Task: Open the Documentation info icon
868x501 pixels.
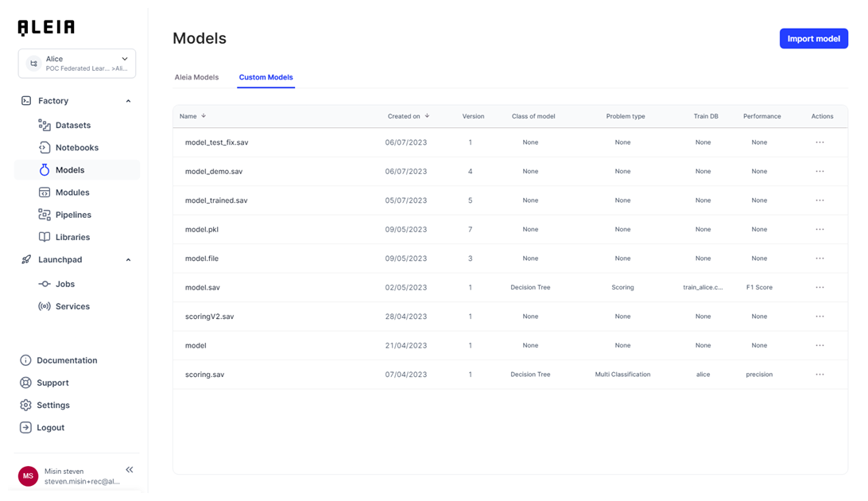Action: coord(25,360)
